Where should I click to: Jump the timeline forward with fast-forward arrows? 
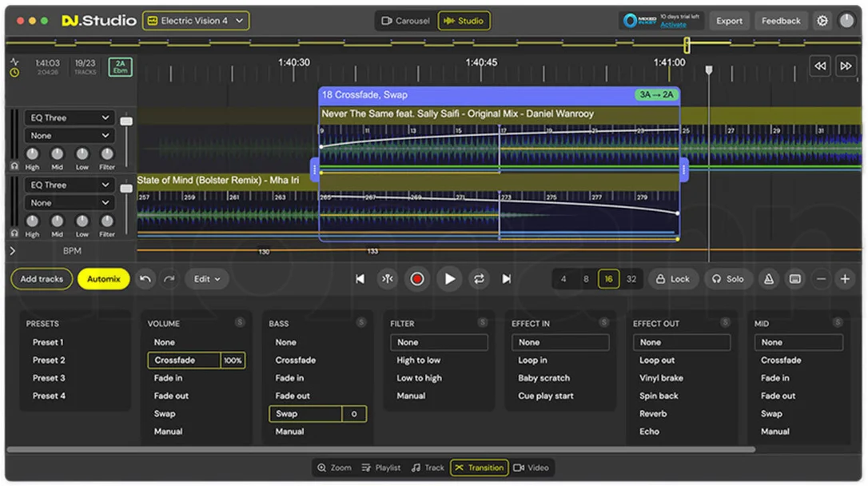tap(846, 66)
